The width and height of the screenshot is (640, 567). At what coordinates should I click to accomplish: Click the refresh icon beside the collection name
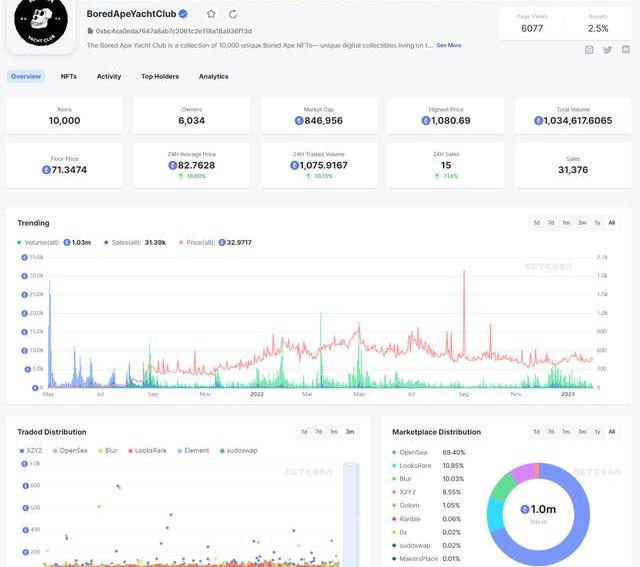pos(233,14)
